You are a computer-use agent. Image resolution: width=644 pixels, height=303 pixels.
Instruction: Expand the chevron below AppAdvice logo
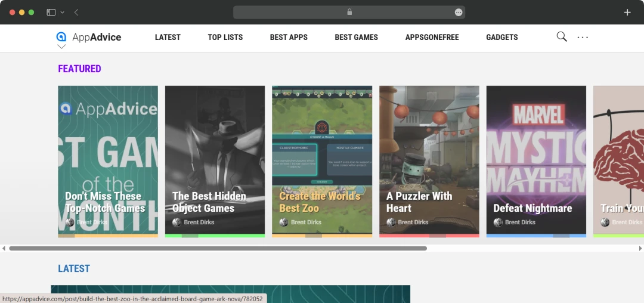click(x=61, y=47)
